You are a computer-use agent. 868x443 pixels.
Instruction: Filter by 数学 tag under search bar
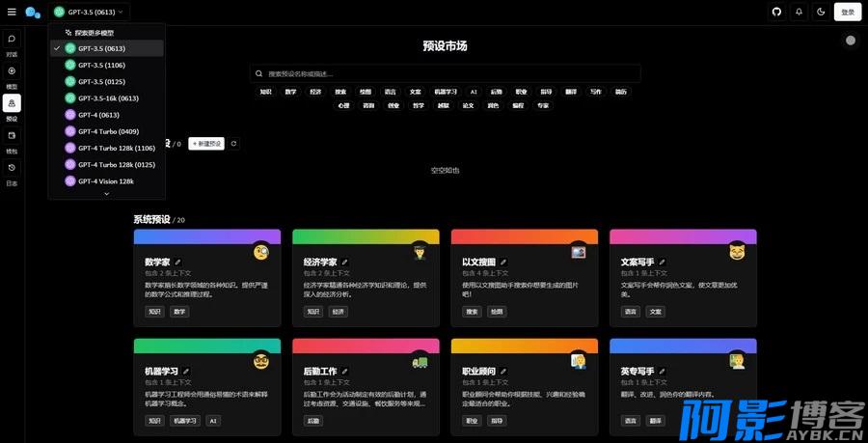(x=290, y=92)
